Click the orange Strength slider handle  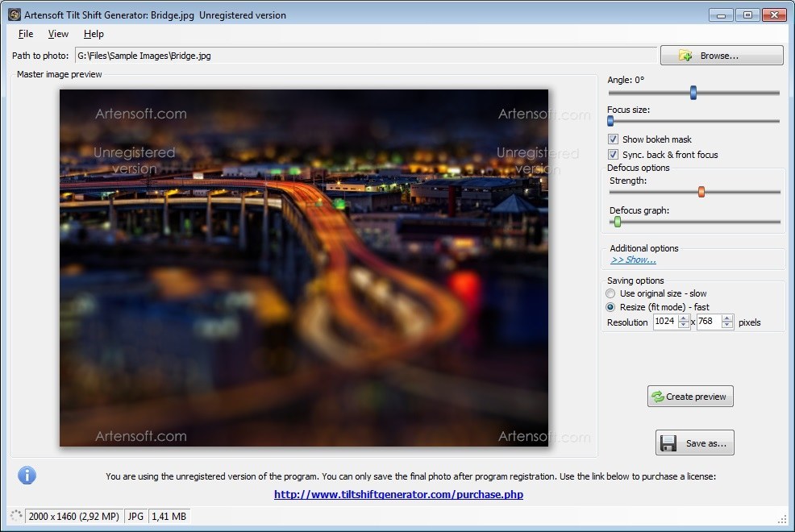click(701, 192)
